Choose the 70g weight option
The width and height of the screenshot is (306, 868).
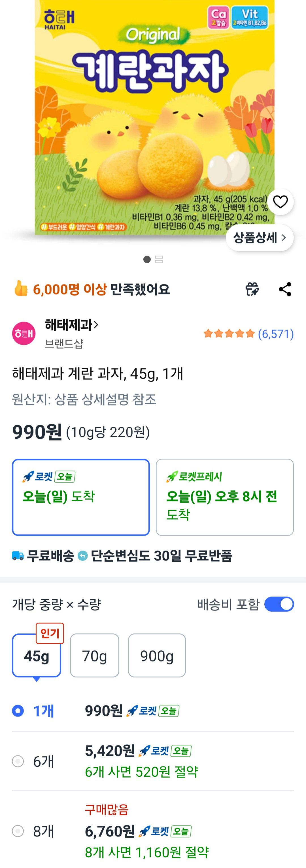tap(95, 656)
